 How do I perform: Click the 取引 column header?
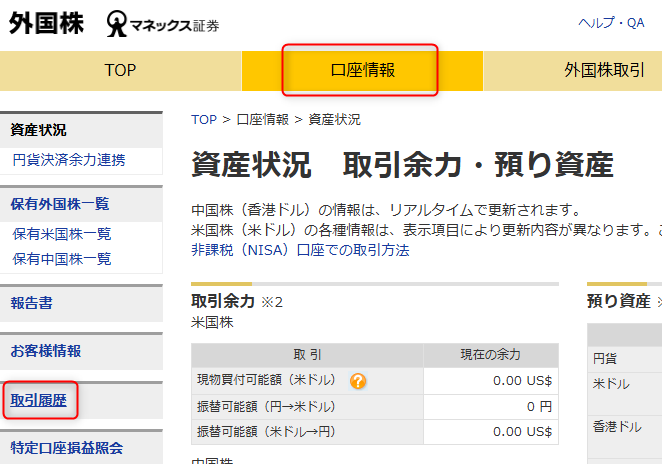pyautogui.click(x=307, y=355)
